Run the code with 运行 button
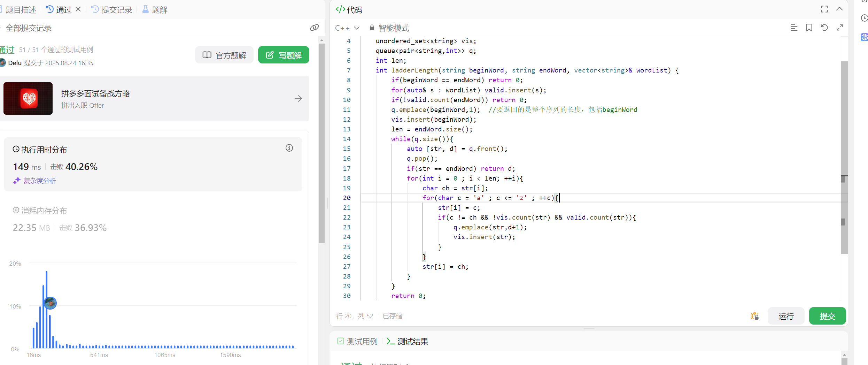This screenshot has height=365, width=868. (786, 316)
